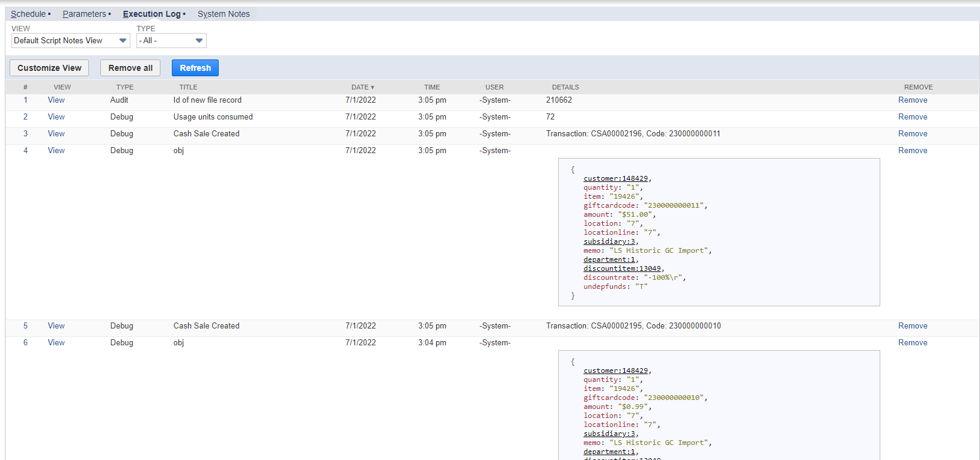
Task: Sort the log by Date column
Action: [x=362, y=87]
